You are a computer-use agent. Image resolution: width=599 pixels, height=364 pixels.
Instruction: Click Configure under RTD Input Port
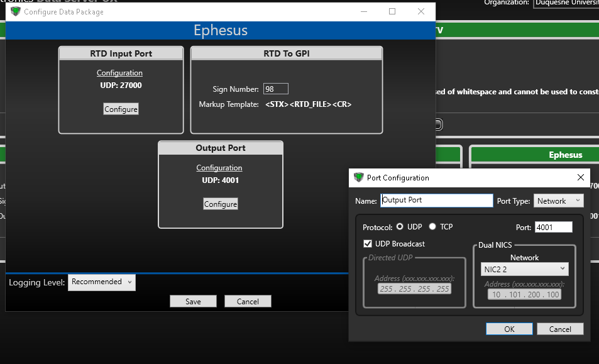121,109
